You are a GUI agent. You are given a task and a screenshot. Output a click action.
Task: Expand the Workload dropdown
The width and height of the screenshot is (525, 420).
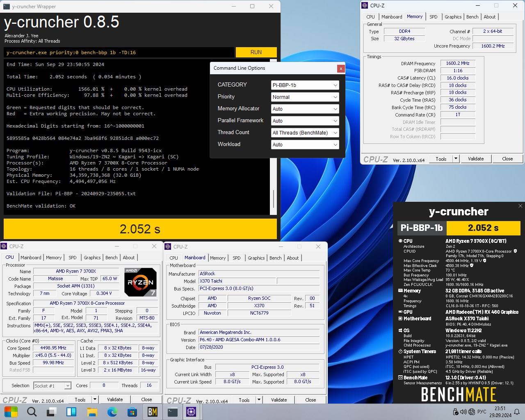305,145
